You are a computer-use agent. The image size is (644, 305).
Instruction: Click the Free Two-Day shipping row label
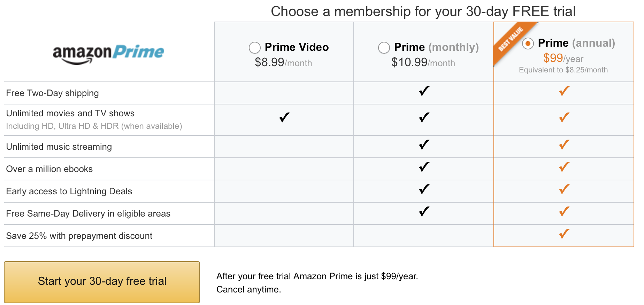(52, 93)
